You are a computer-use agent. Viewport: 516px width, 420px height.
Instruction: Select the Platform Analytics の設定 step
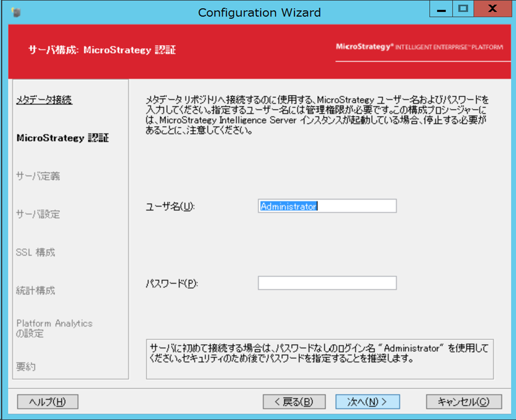click(x=54, y=328)
